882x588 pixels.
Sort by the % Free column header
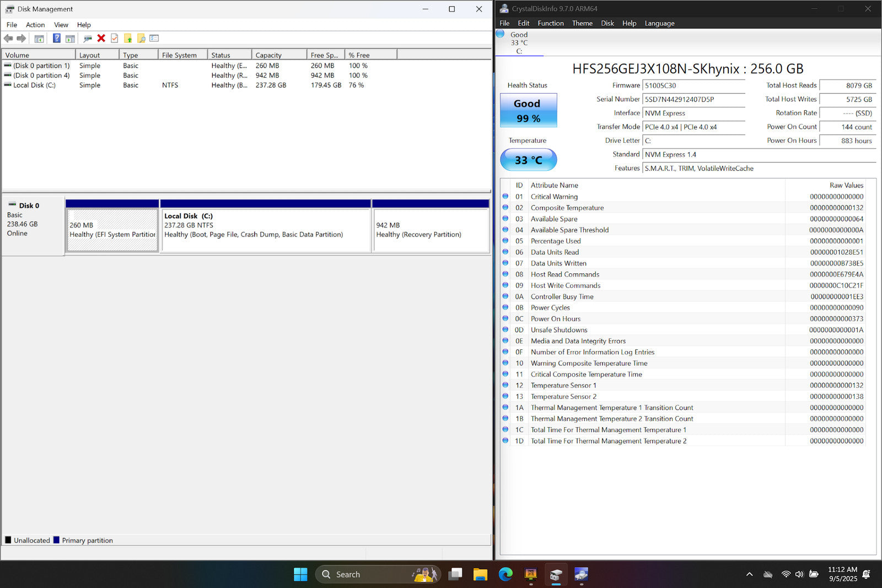pyautogui.click(x=371, y=55)
